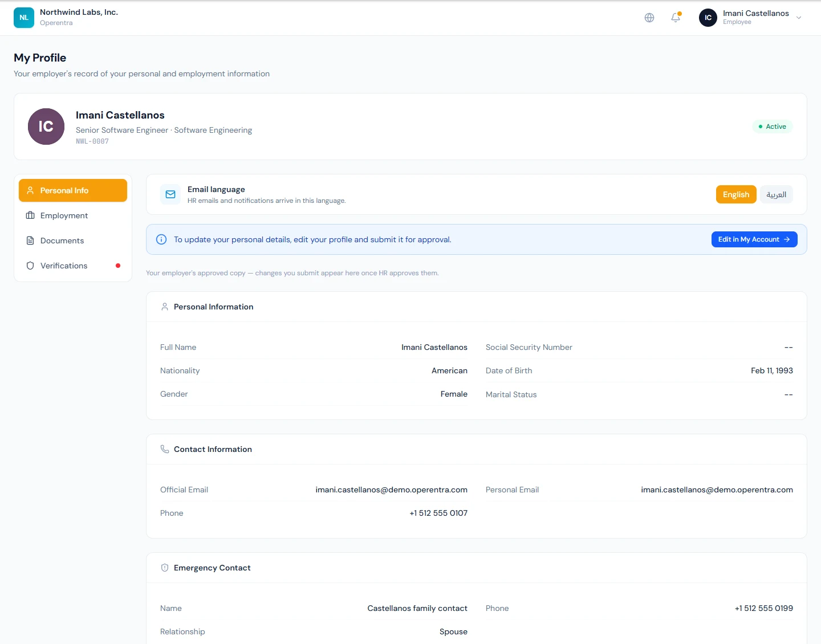Click the Gender value Female
This screenshot has height=644, width=821.
pyautogui.click(x=454, y=394)
